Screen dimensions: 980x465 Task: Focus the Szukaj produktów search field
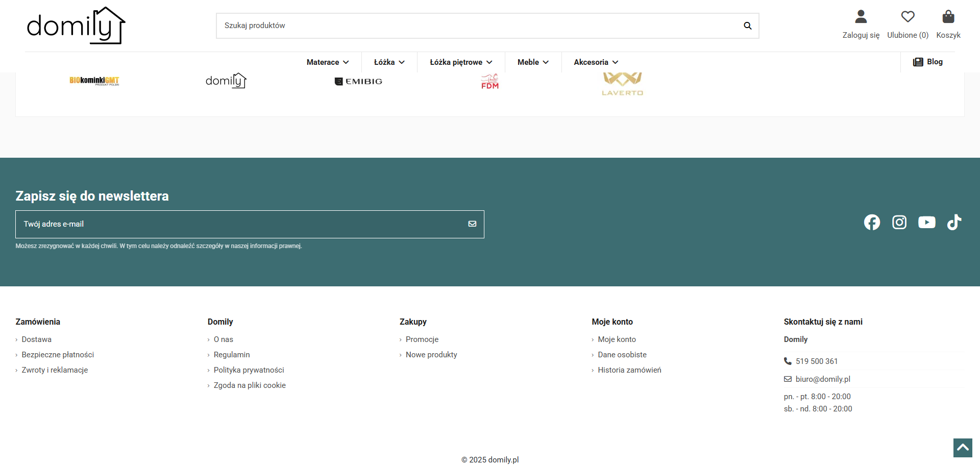(x=487, y=26)
